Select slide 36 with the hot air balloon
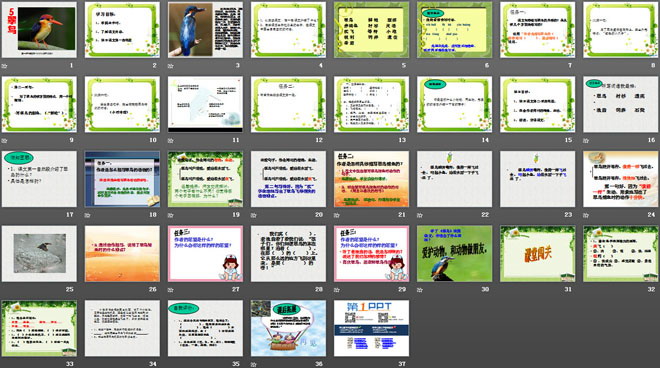 point(288,328)
